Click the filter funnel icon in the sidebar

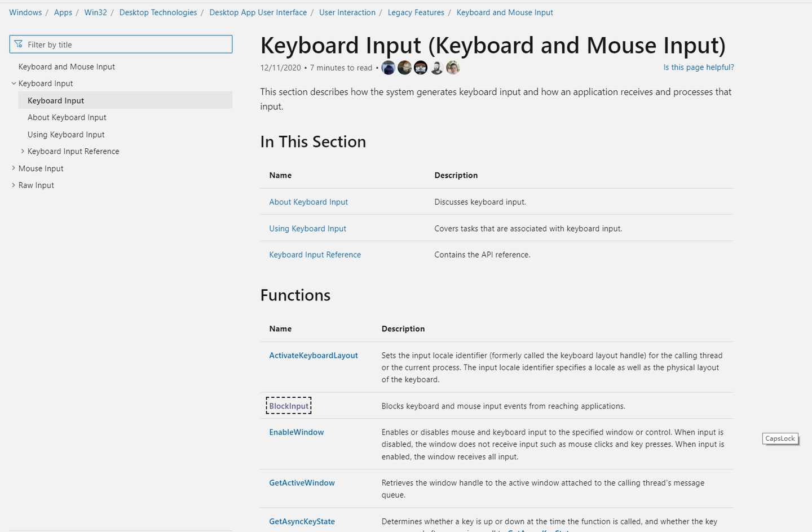coord(19,44)
